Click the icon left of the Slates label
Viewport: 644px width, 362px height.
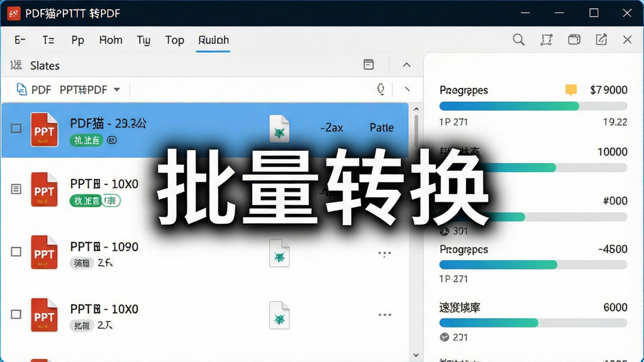click(16, 65)
